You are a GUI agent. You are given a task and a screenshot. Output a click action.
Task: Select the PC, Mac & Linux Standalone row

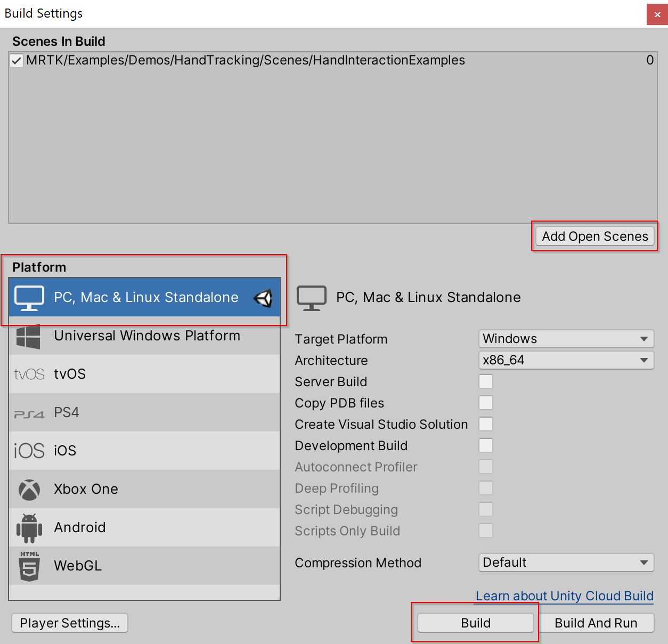point(144,297)
